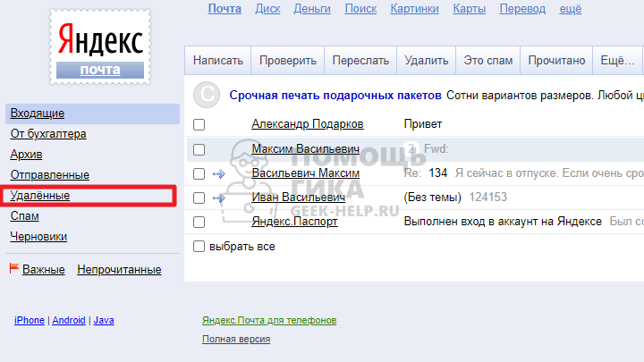Mark as spam with 'Это спам'

coord(488,61)
